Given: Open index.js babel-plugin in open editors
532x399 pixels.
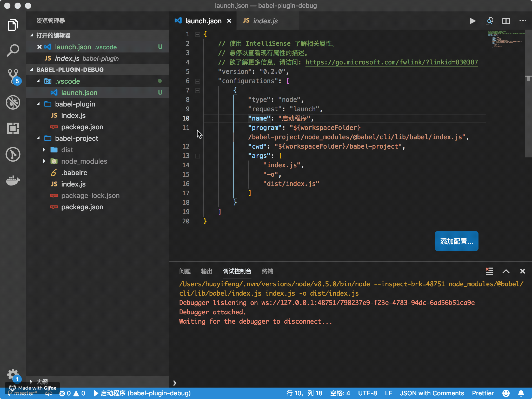Looking at the screenshot, I should pos(97,58).
